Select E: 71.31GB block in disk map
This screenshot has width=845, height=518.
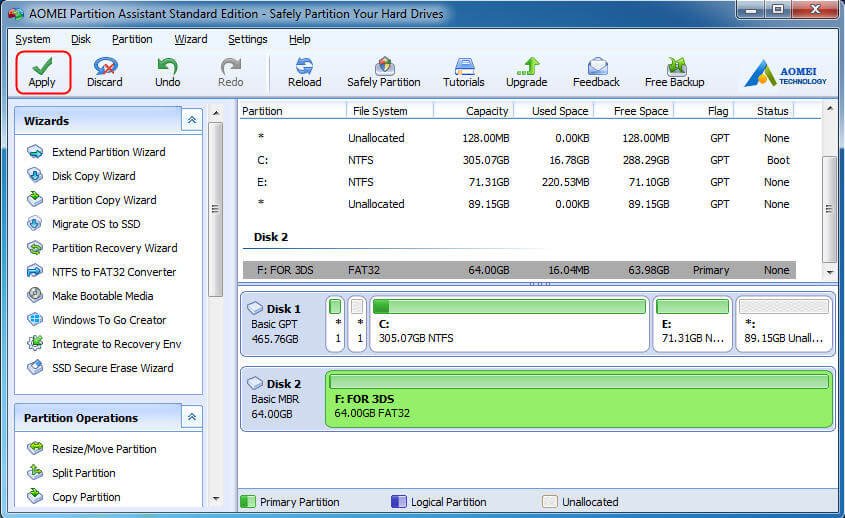(x=692, y=324)
